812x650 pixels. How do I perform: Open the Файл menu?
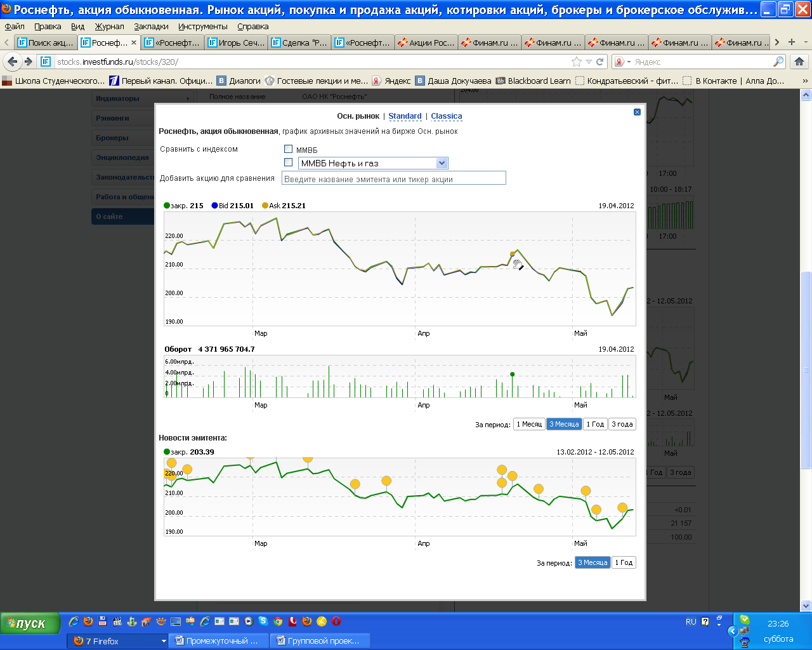coord(15,26)
